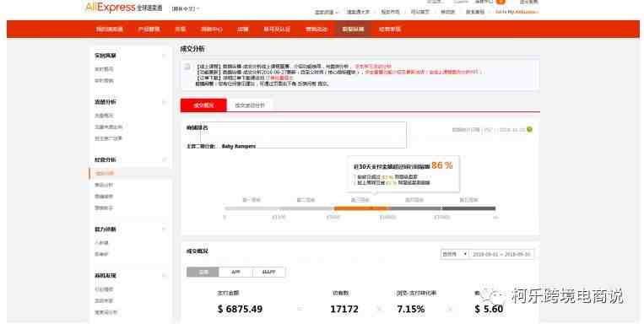644x324 pixels.
Task: Click Go to My AliExpress link
Action: click(517, 12)
